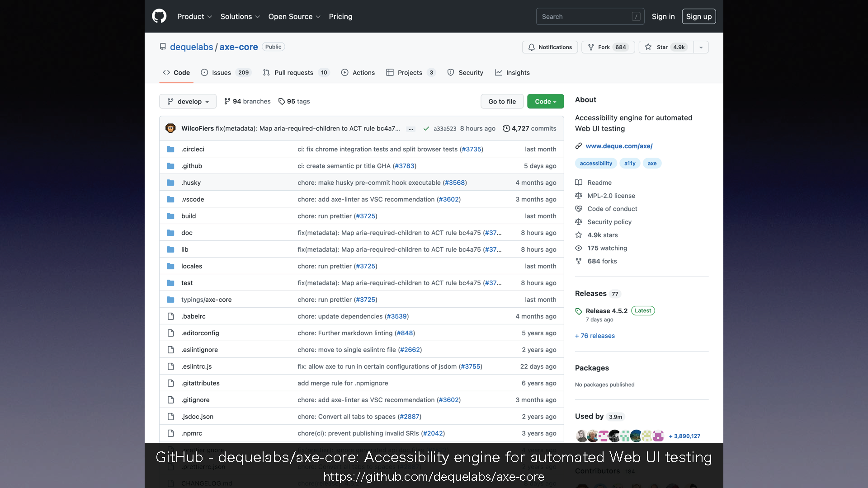The width and height of the screenshot is (868, 488).
Task: Click the green check status icon
Action: point(426,128)
